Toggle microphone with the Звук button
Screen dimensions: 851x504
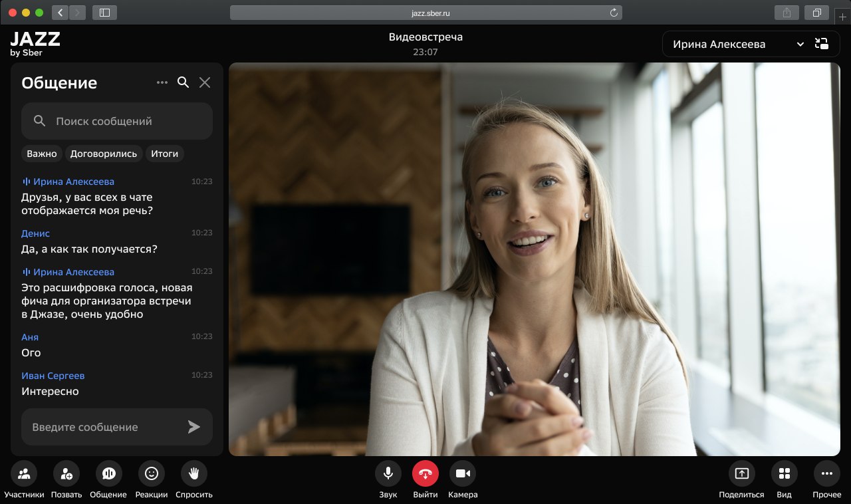388,474
